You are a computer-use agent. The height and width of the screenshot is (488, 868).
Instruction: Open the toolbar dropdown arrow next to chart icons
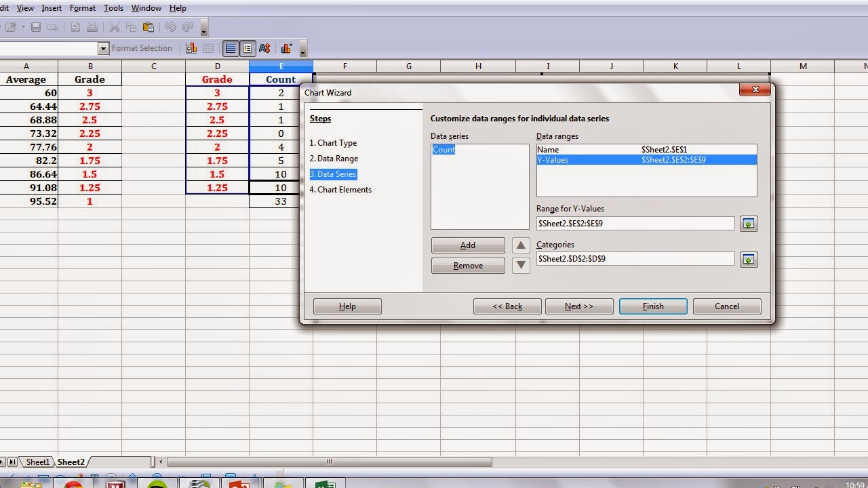[304, 53]
